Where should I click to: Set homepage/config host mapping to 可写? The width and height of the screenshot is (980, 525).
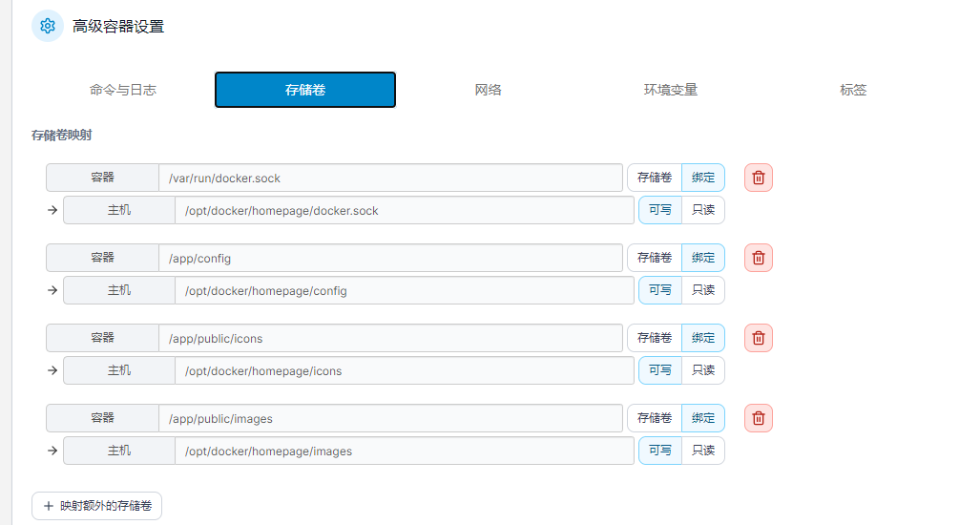660,290
